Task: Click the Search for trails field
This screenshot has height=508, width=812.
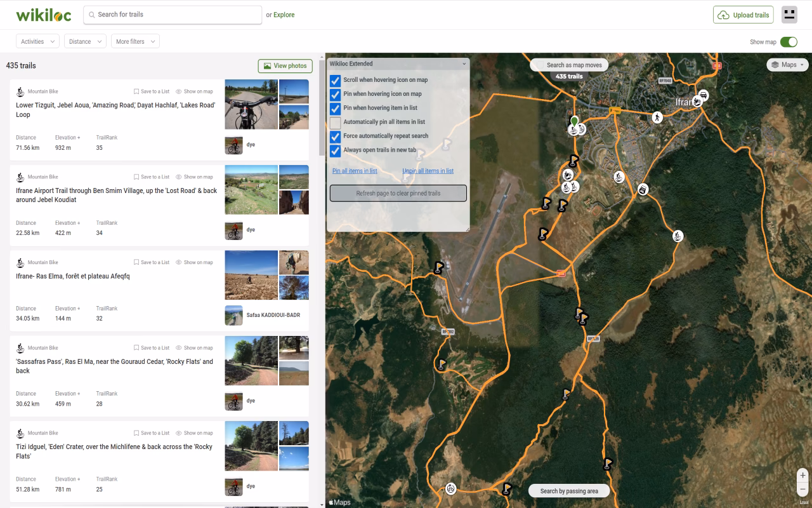Action: 173,15
